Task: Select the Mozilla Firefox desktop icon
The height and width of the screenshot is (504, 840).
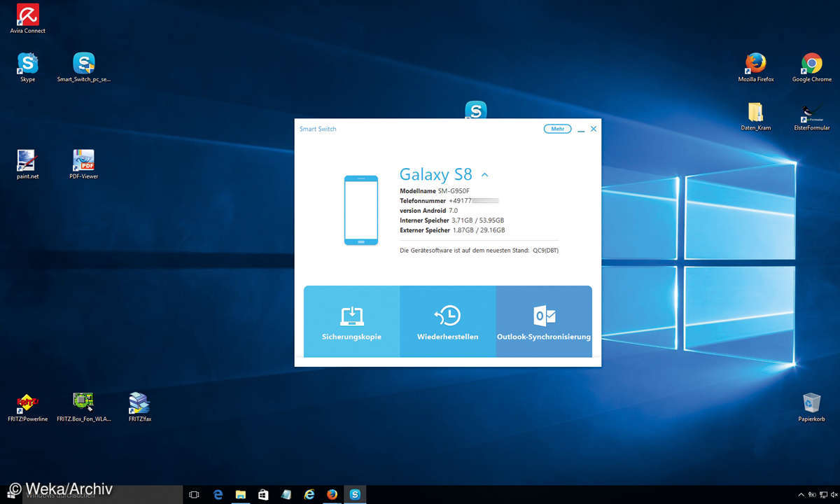Action: pyautogui.click(x=756, y=68)
